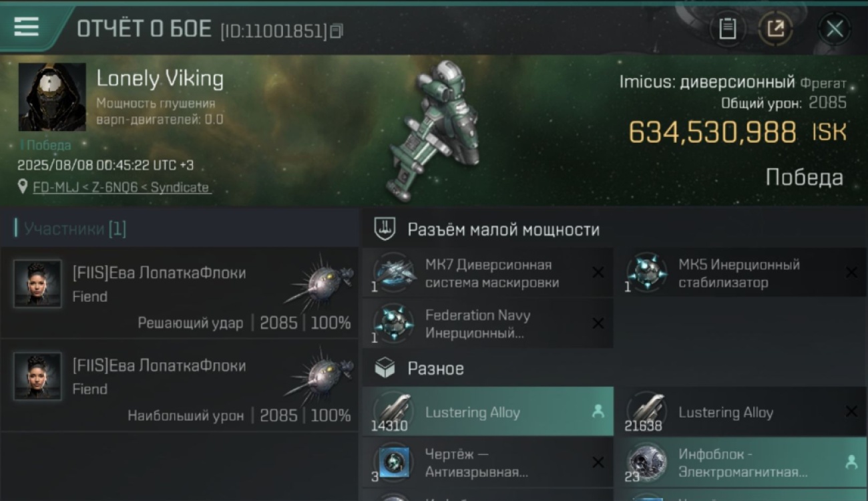Open the hamburger menu icon
The width and height of the screenshot is (868, 501).
(x=25, y=27)
